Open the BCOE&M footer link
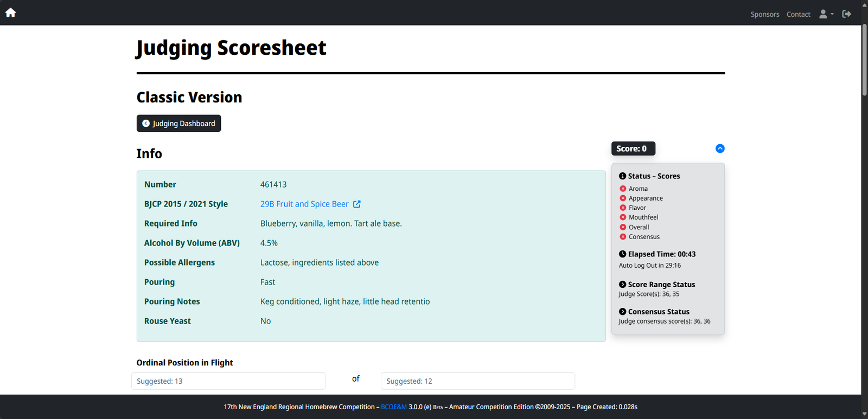This screenshot has width=868, height=419. (x=394, y=407)
